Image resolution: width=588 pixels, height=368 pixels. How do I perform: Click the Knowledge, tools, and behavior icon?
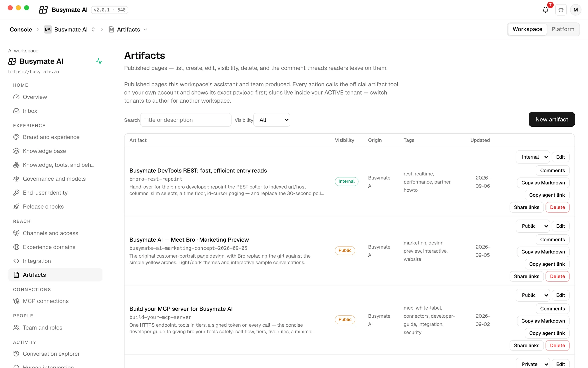[x=16, y=165]
